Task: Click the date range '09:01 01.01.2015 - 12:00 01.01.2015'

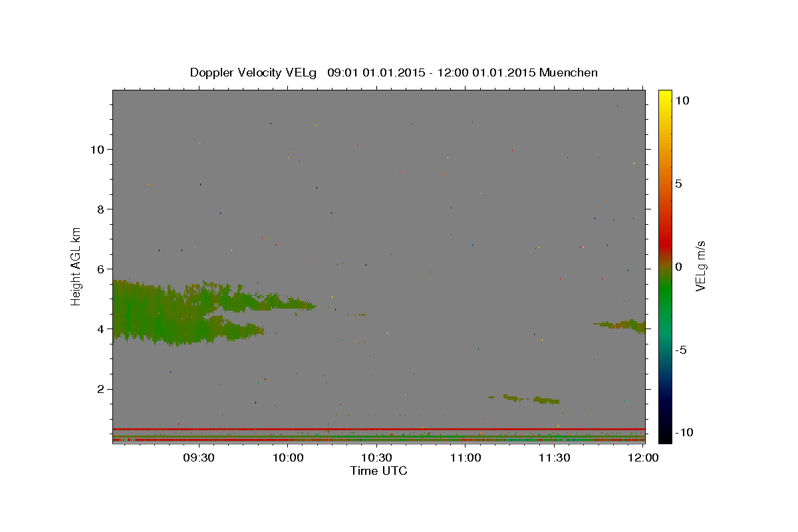Action: (432, 72)
